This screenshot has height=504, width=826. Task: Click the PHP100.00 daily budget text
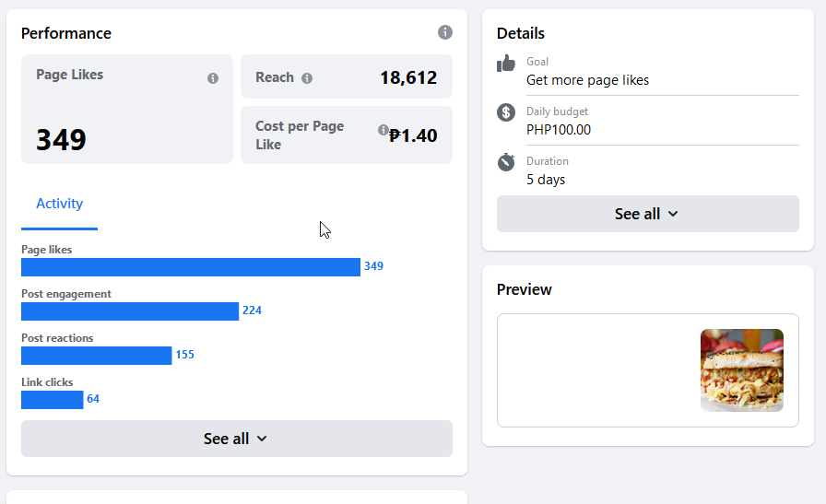[559, 130]
